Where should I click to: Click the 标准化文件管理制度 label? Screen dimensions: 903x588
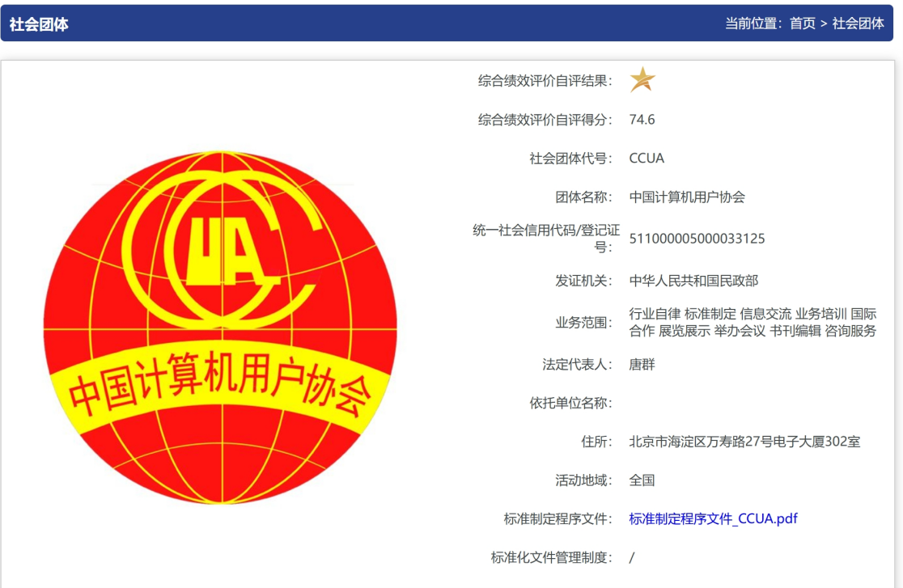point(551,557)
